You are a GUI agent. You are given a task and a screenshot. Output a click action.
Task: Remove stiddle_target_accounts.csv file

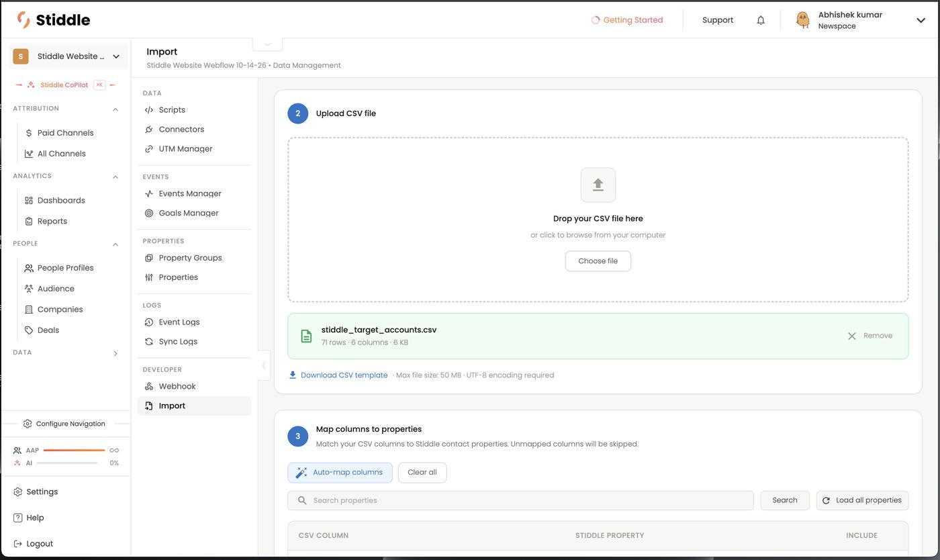[x=870, y=336]
